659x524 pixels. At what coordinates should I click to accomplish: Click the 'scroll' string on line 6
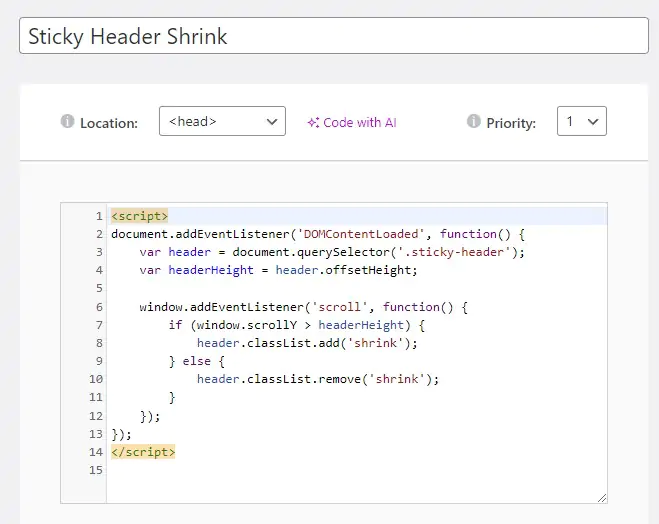339,307
